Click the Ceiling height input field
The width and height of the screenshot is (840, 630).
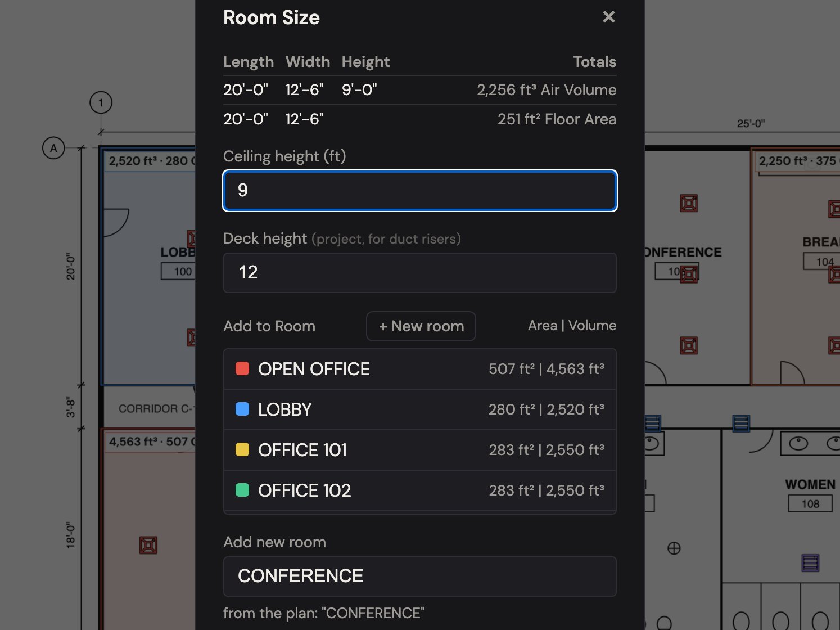[420, 191]
